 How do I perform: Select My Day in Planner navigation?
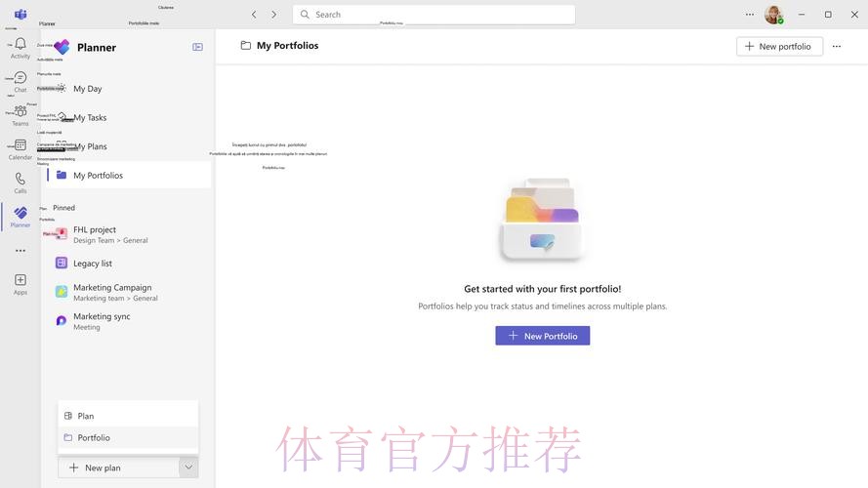87,89
